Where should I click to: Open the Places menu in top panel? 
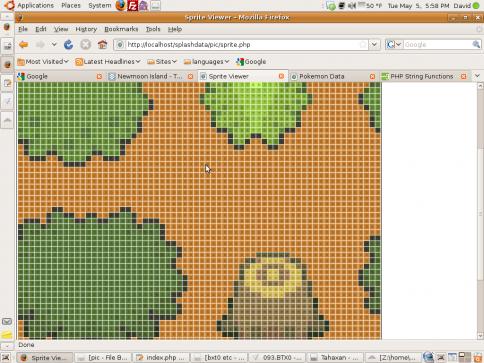[x=71, y=5]
